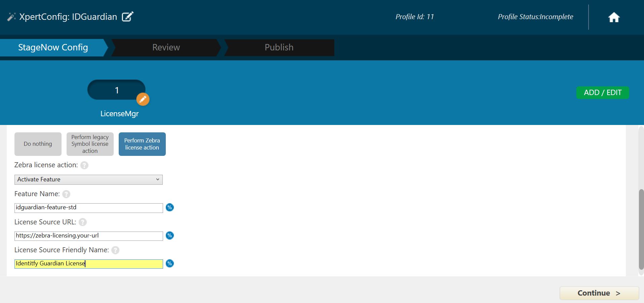Click the edit profile name pencil icon
Image resolution: width=644 pixels, height=303 pixels.
(x=127, y=16)
